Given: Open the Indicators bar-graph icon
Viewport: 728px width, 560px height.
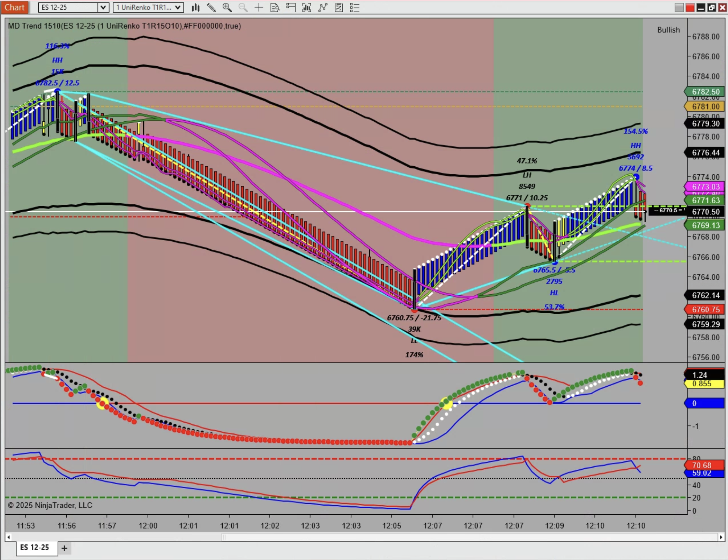Looking at the screenshot, I should [306, 7].
